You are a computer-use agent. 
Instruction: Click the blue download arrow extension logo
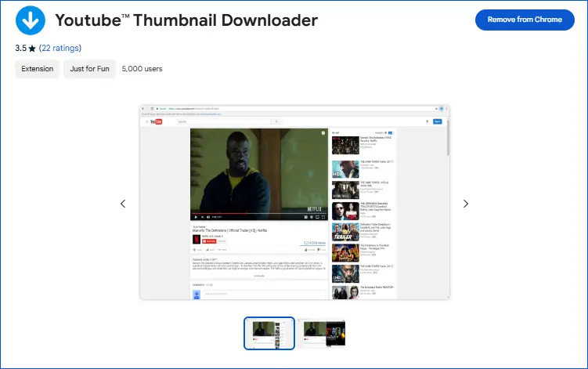[31, 20]
